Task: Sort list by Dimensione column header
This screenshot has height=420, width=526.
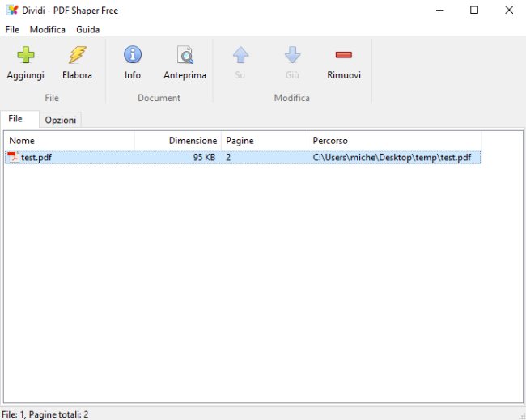Action: coord(178,141)
